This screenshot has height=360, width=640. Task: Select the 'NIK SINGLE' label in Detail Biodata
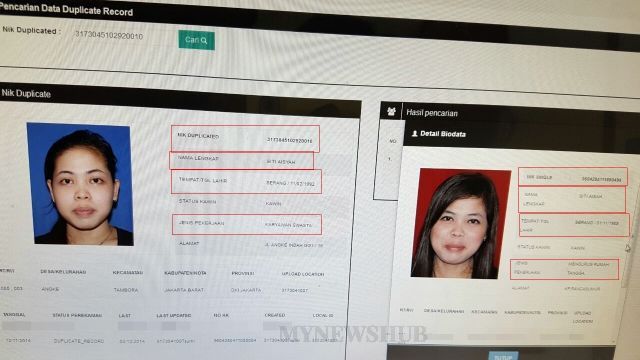pyautogui.click(x=539, y=177)
